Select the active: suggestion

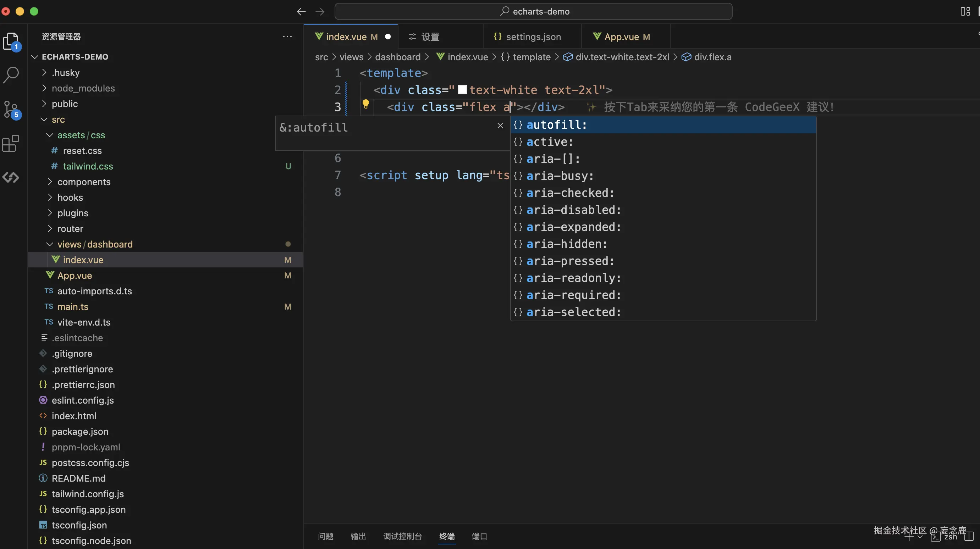(x=549, y=142)
